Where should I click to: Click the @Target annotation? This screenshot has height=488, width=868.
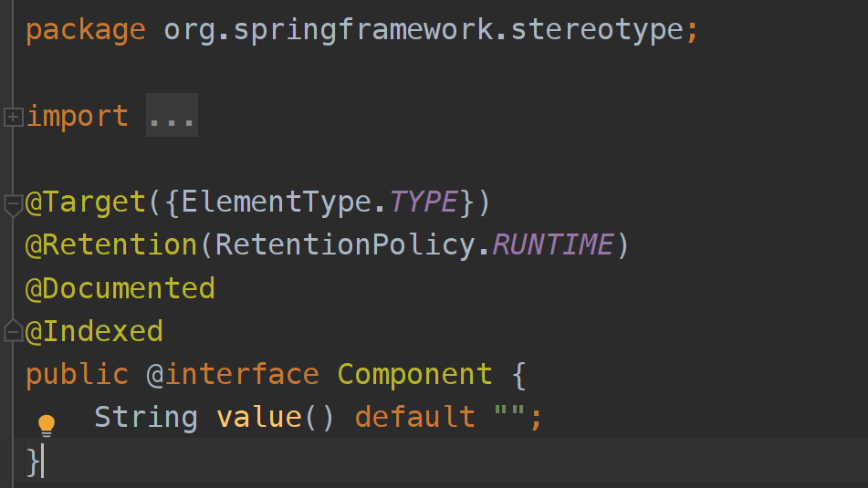pos(86,202)
